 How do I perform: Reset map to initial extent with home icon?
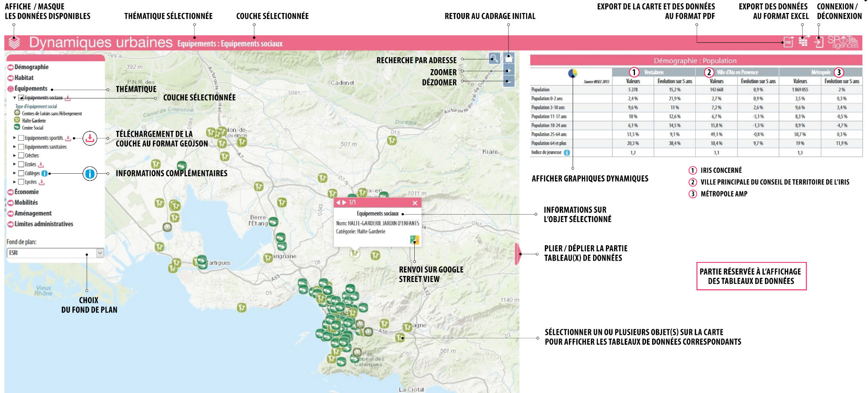509,59
